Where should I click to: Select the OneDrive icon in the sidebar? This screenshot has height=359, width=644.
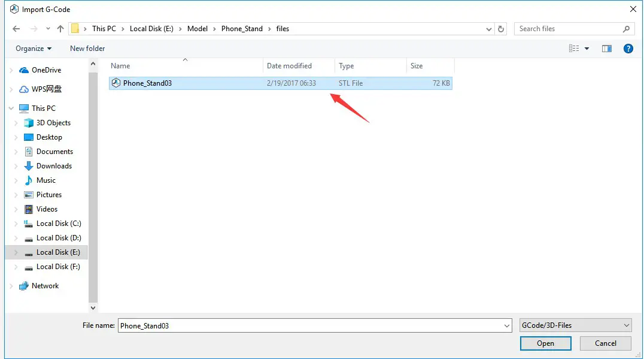click(25, 70)
